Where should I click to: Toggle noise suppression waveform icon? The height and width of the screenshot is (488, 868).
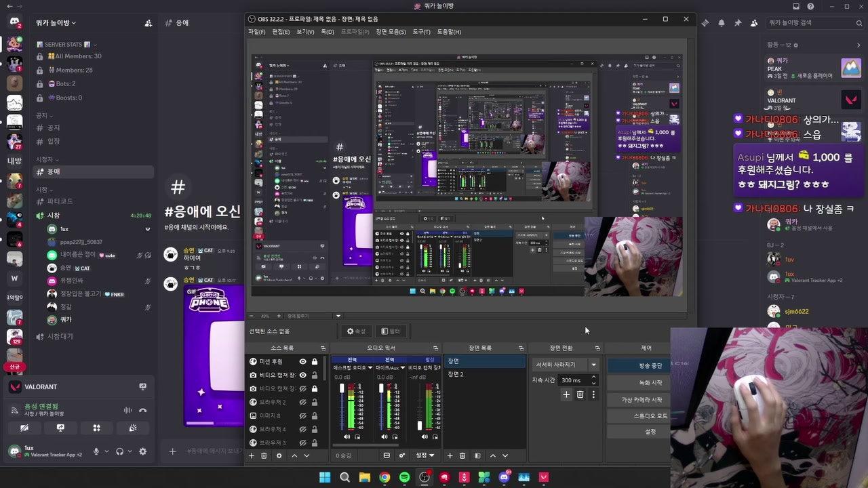[x=127, y=410]
